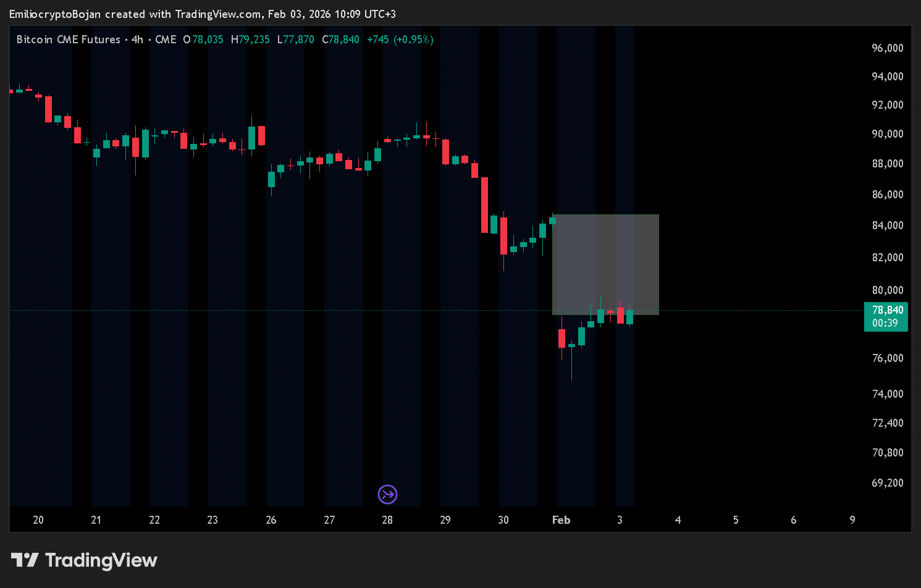Click the +0.95% change readout

pos(414,40)
